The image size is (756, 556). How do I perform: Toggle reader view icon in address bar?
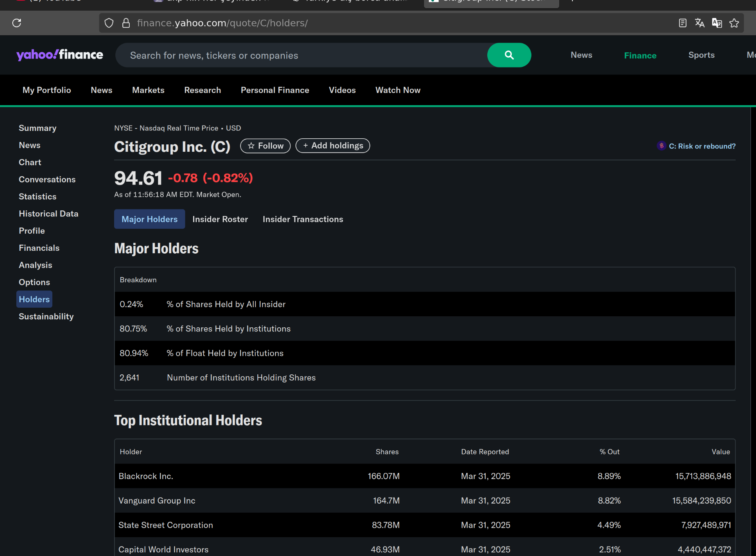[x=682, y=23]
